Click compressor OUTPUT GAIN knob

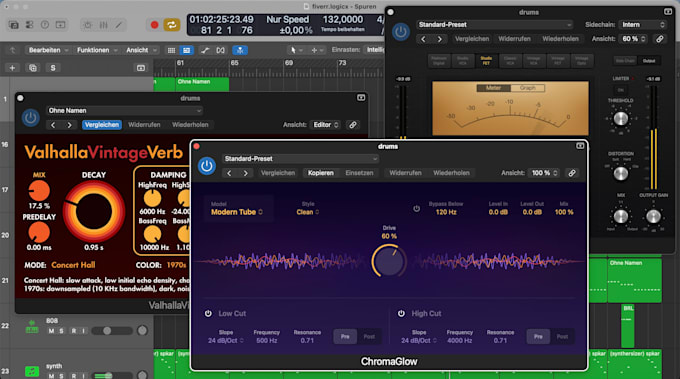coord(653,216)
